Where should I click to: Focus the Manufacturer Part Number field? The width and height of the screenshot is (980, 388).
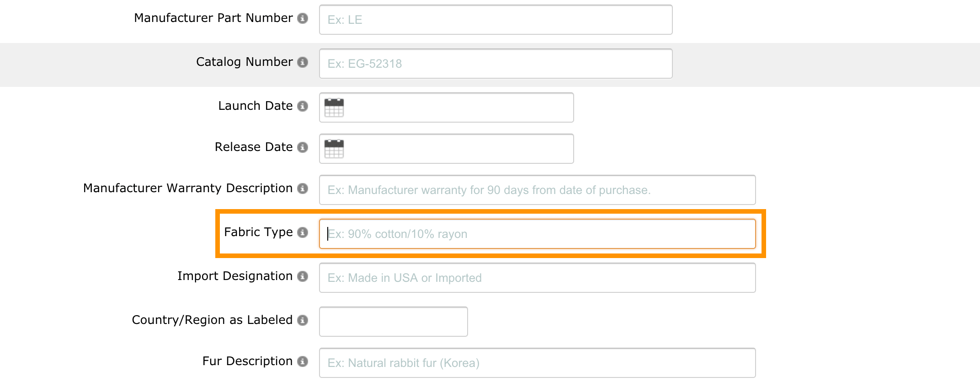point(495,20)
